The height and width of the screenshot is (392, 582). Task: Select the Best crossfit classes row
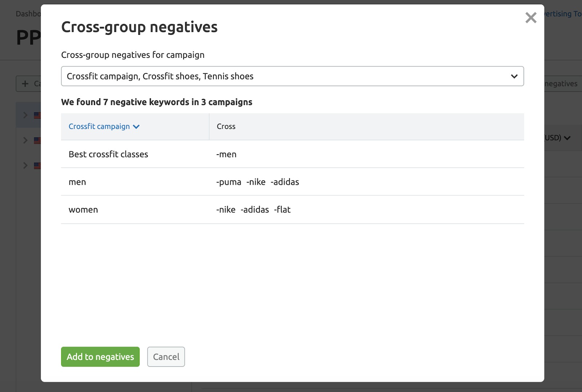(x=108, y=154)
